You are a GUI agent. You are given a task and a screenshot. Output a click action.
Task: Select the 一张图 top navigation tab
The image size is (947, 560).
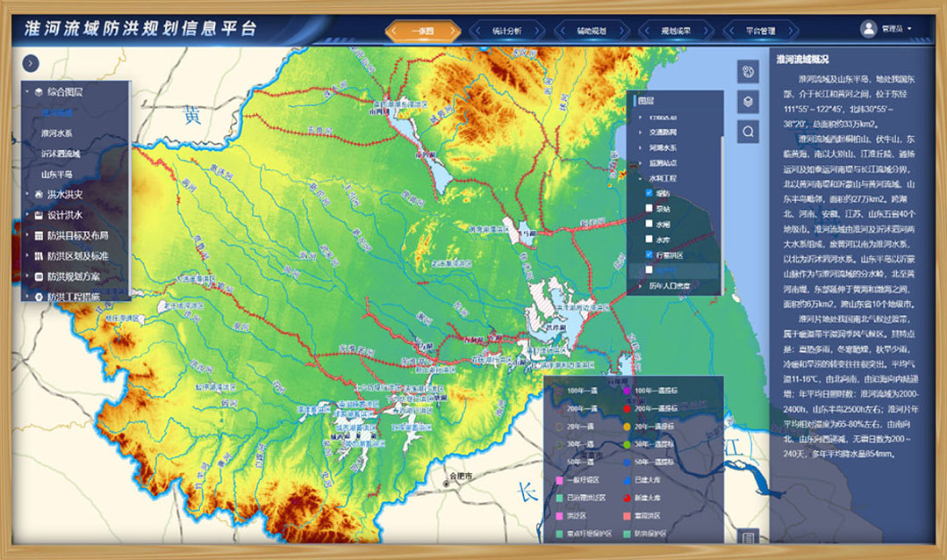click(423, 31)
